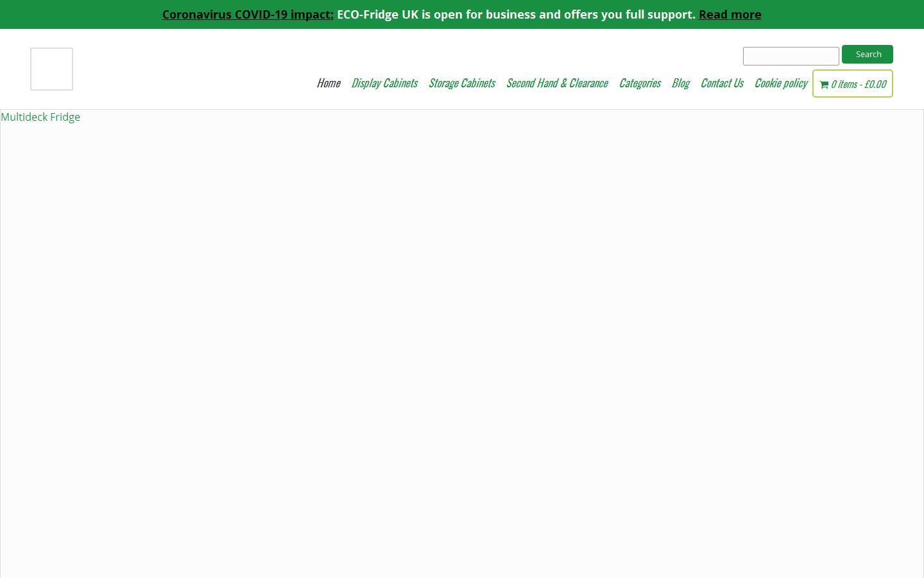Click the empty site logo placeholder
Screen dimensions: 924x578
coord(51,69)
